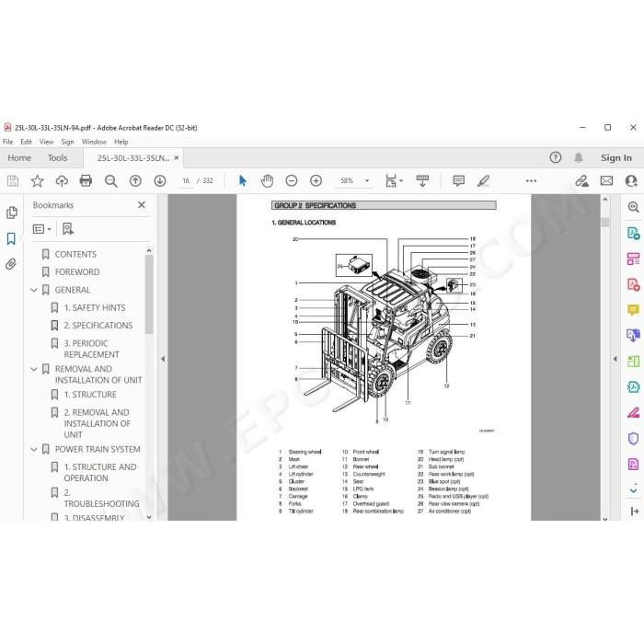Expand right tools pane arrow

[x=615, y=359]
